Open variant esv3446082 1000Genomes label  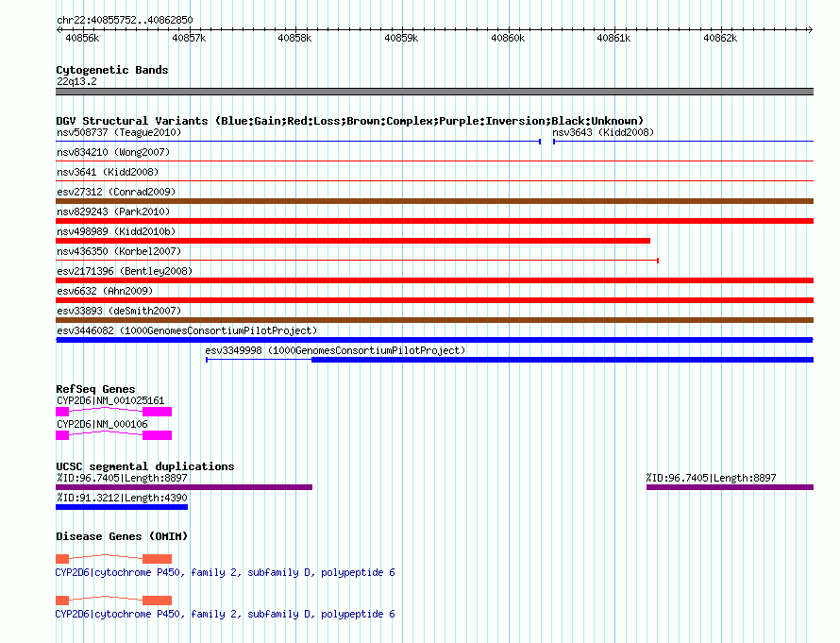coord(187,330)
